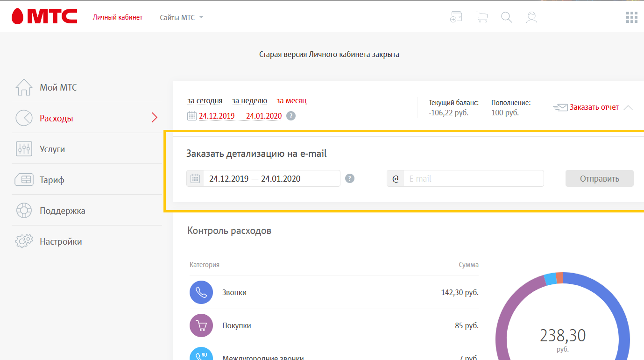The width and height of the screenshot is (644, 360).
Task: Click the Отправить button
Action: click(x=600, y=178)
